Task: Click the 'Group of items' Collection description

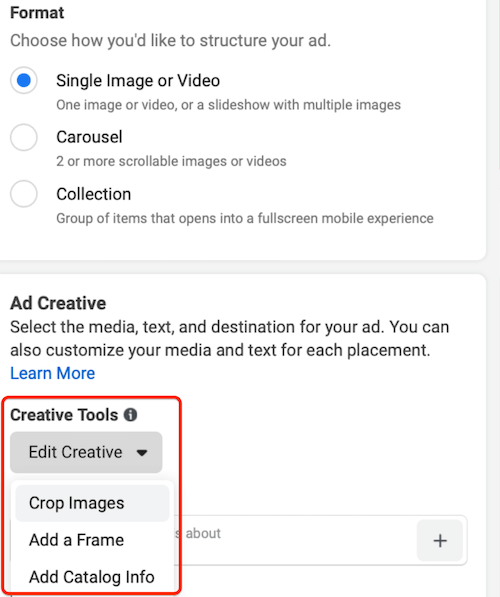Action: point(245,219)
